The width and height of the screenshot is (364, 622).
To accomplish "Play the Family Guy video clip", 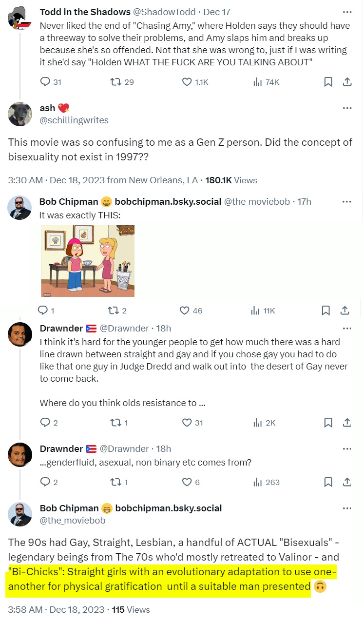I will (88, 261).
